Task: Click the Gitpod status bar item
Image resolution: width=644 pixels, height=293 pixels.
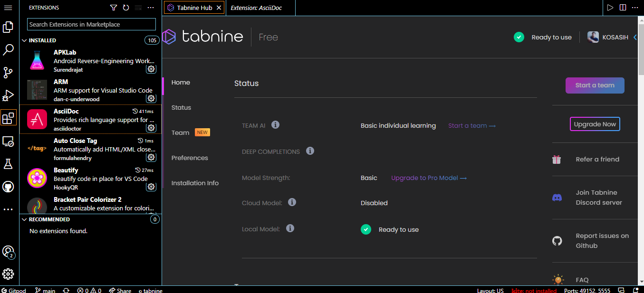Action: [x=13, y=290]
